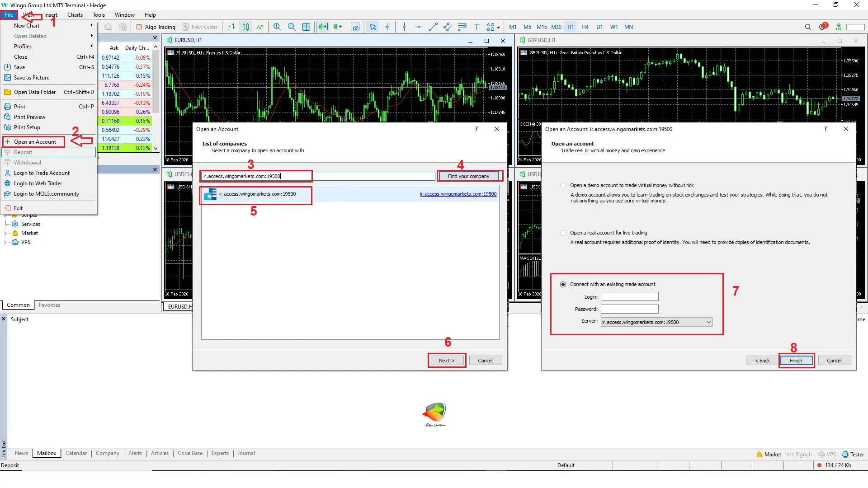Select open a real account option
The image size is (868, 488).
[563, 233]
